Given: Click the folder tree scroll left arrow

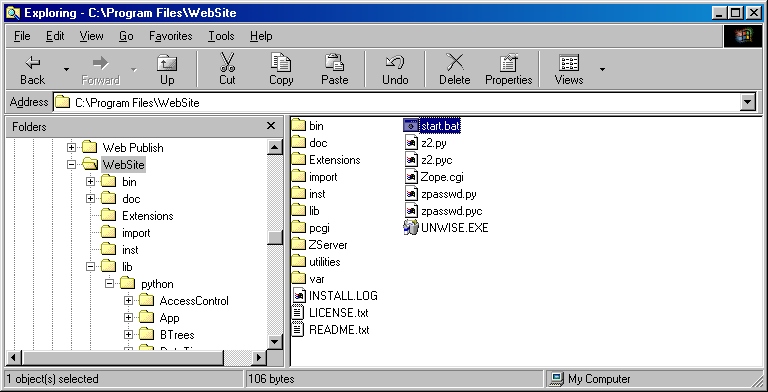Looking at the screenshot, I should tap(13, 358).
